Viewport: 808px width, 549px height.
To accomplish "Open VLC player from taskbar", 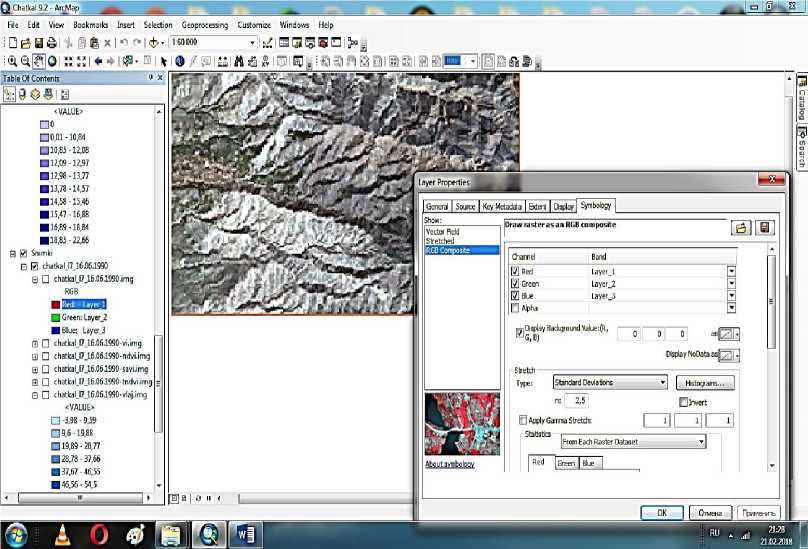I will 62,533.
